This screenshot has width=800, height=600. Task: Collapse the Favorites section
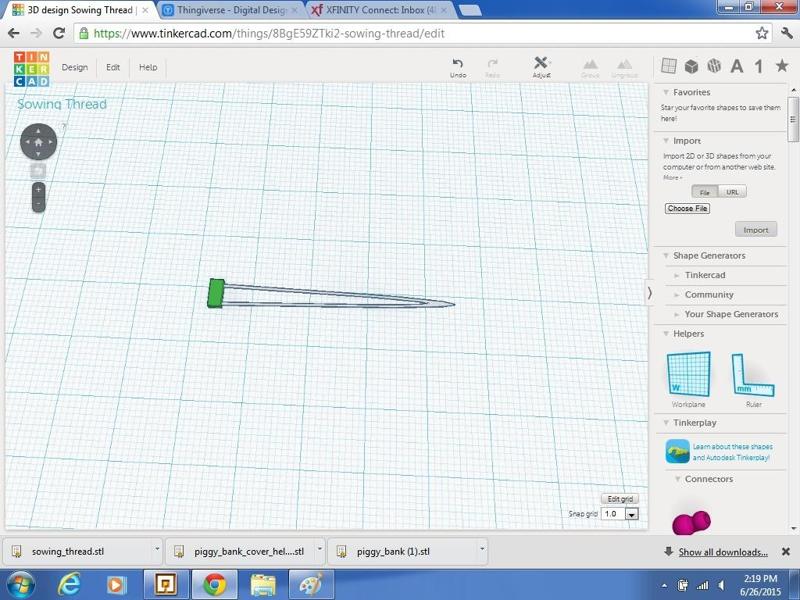click(665, 92)
